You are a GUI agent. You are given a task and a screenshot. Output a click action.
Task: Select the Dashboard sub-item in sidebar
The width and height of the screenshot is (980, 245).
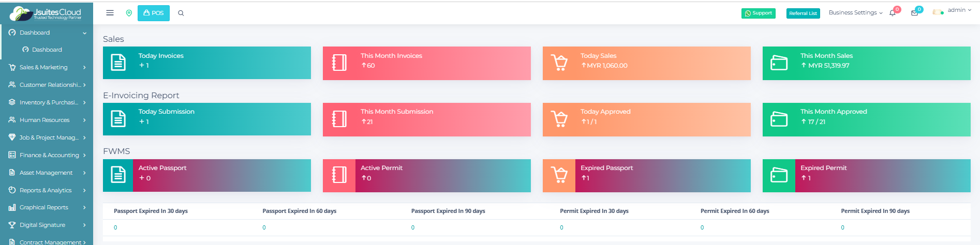pos(47,50)
